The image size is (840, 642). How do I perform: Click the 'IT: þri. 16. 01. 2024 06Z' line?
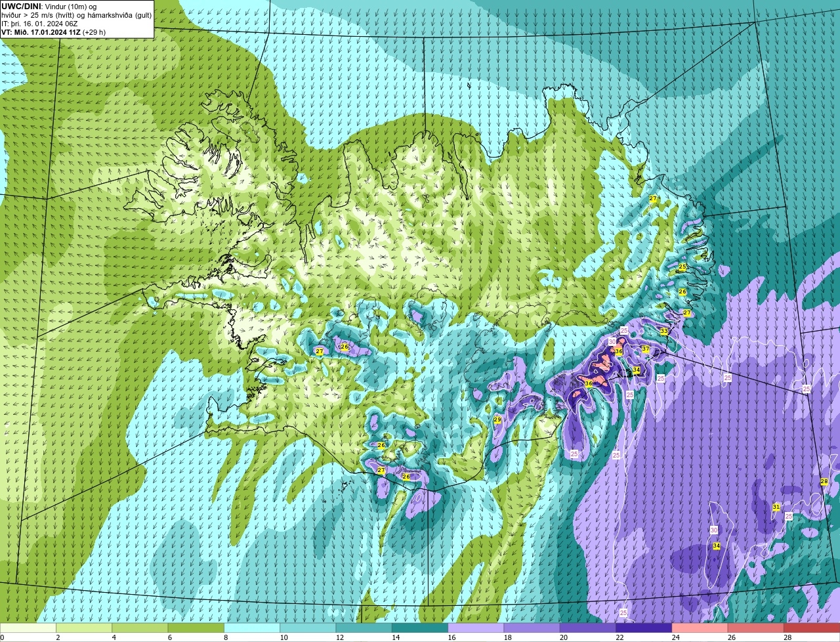click(39, 23)
